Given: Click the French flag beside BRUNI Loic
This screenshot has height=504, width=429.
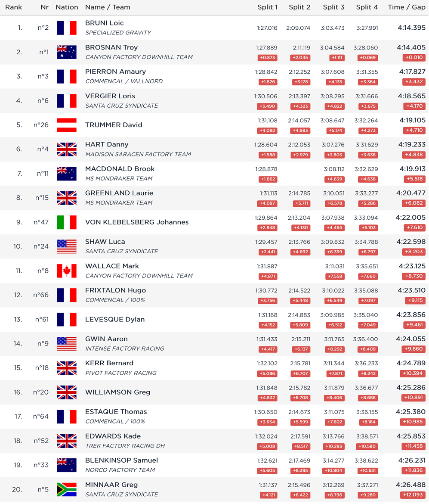Looking at the screenshot, I should [67, 28].
